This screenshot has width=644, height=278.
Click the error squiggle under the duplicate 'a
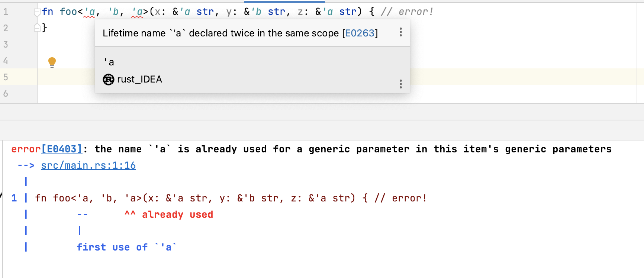(138, 16)
